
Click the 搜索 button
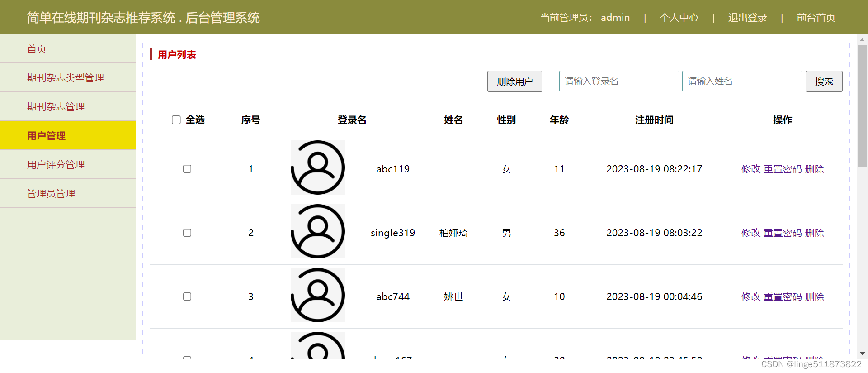tap(824, 81)
